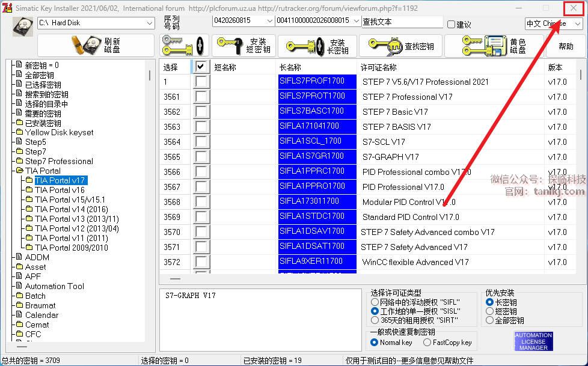Click the hard disk drive icon beside drive selector
Viewport: 588px width, 366px height.
[23, 26]
